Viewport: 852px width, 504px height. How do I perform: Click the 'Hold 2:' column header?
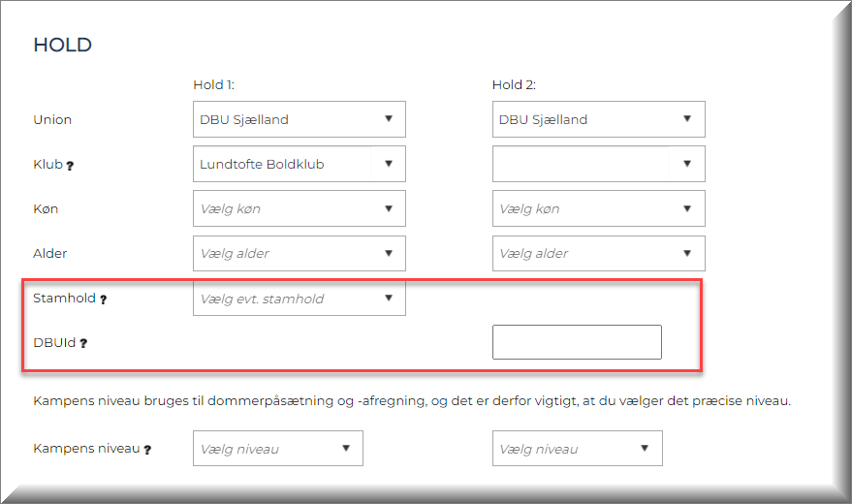tap(514, 85)
